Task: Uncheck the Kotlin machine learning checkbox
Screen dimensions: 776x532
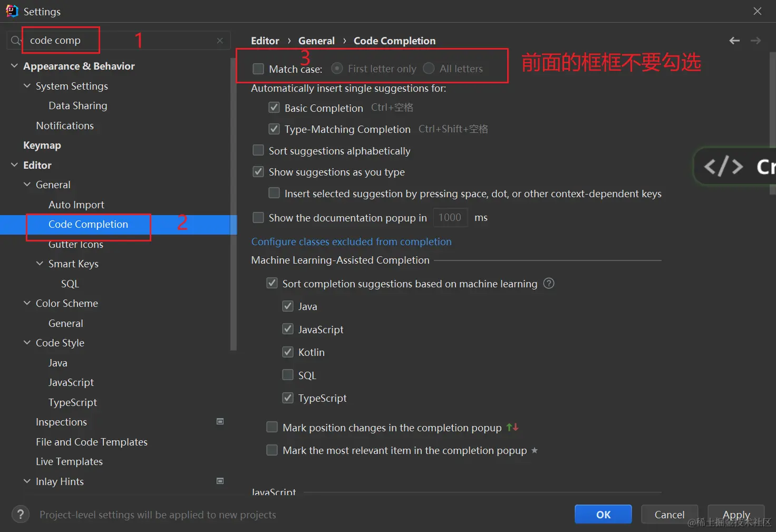Action: pos(288,352)
